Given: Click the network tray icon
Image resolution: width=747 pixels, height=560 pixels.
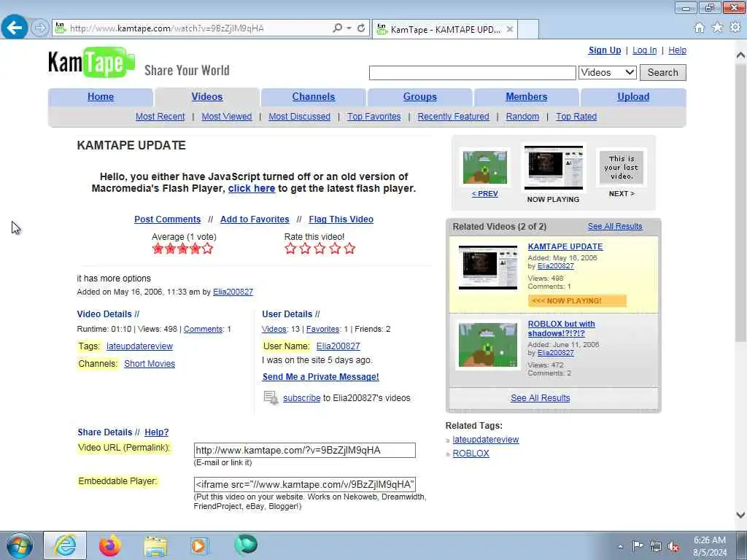Looking at the screenshot, I should click(x=656, y=546).
